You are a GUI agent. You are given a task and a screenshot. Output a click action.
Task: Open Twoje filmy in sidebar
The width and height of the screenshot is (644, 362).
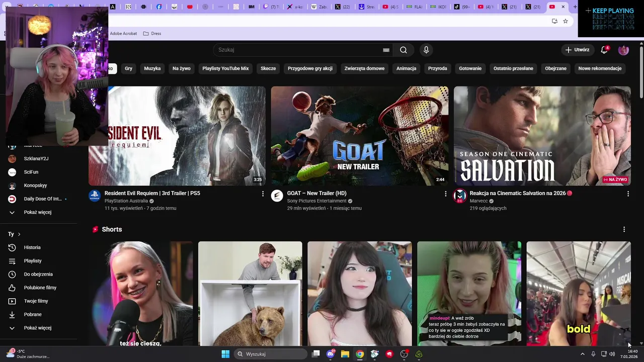coord(36,301)
